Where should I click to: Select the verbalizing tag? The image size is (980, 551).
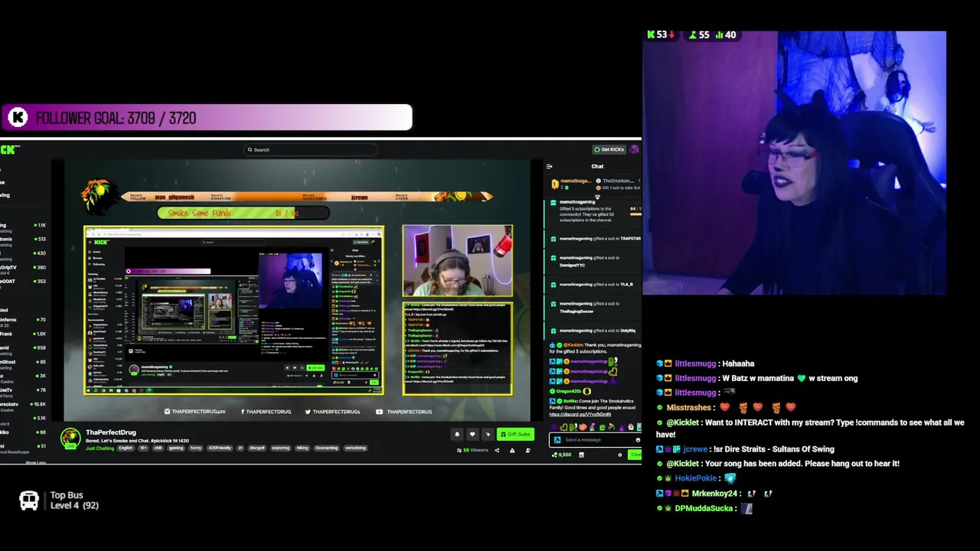355,448
